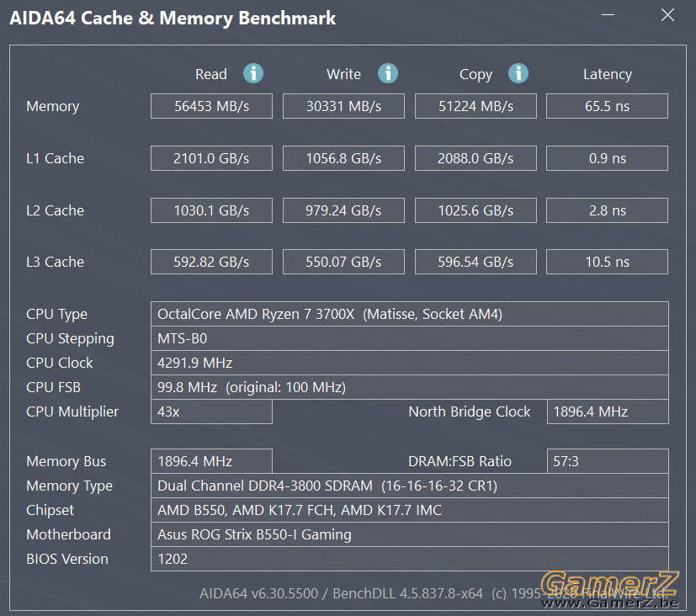Screen dimensions: 696x616
Task: Click the Read info icon
Action: coord(253,73)
